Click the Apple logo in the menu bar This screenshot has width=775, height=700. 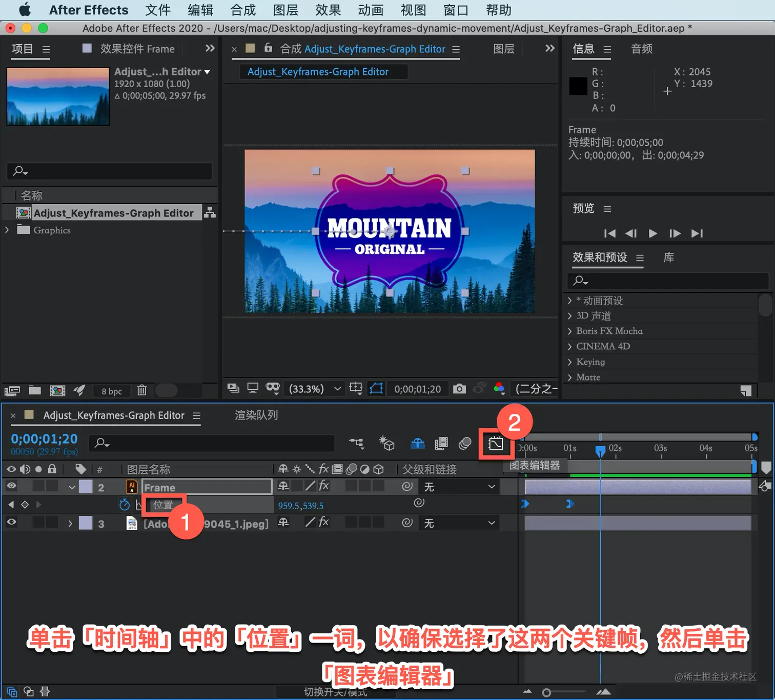[x=25, y=10]
